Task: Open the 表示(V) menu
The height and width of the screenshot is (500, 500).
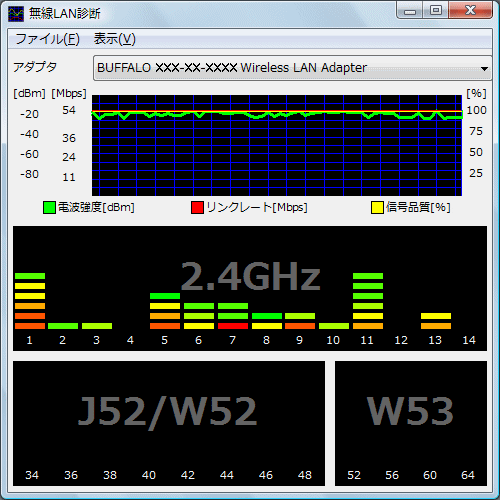Action: pyautogui.click(x=115, y=39)
